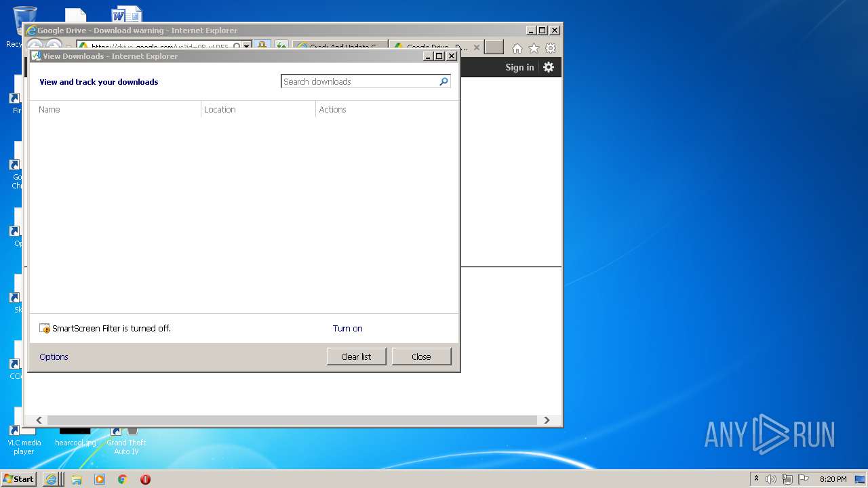
Task: Click the Clear list button
Action: (356, 357)
